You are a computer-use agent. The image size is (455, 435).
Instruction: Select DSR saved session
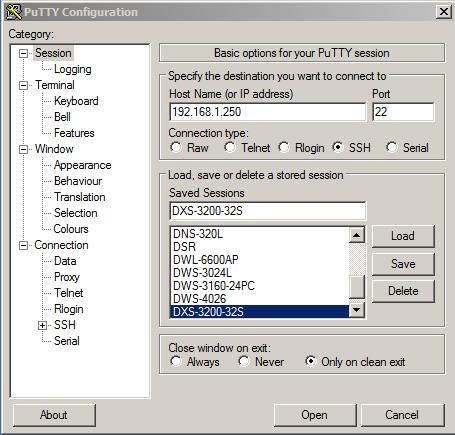pos(260,247)
